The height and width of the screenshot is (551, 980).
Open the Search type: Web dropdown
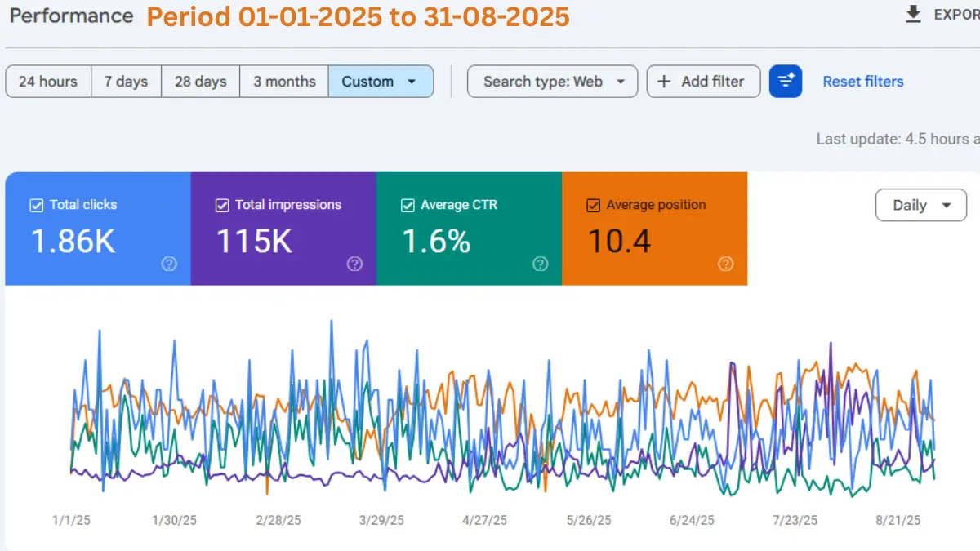coord(552,82)
